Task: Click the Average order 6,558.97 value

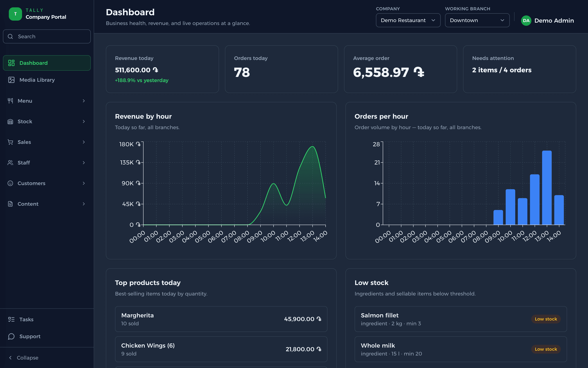Action: [x=388, y=72]
